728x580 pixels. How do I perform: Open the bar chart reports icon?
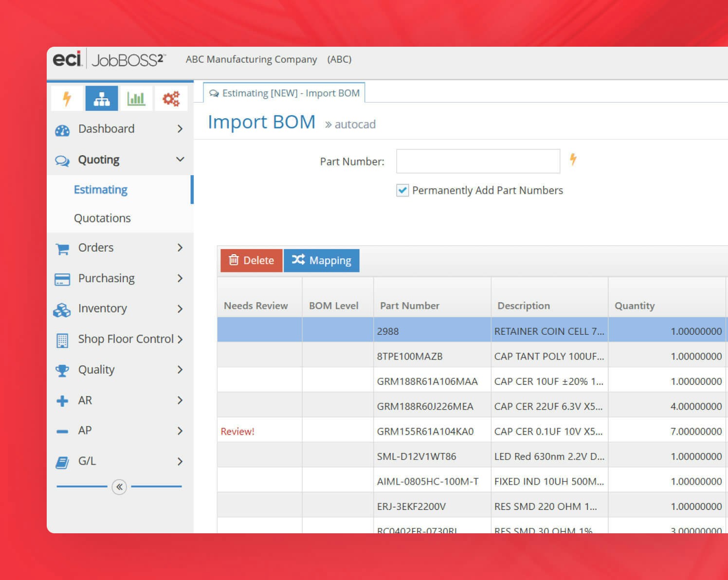pyautogui.click(x=136, y=99)
